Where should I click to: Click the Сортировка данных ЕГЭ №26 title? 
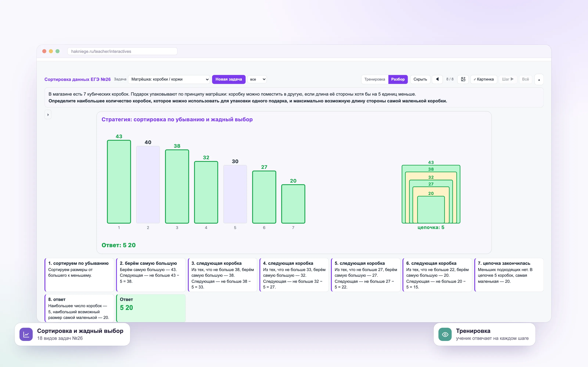[77, 79]
